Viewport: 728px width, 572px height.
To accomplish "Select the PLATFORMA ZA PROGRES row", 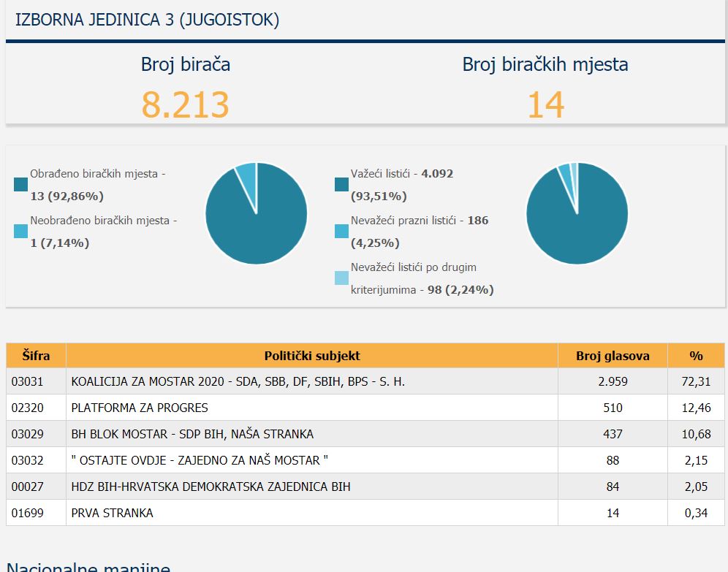I will pos(365,408).
